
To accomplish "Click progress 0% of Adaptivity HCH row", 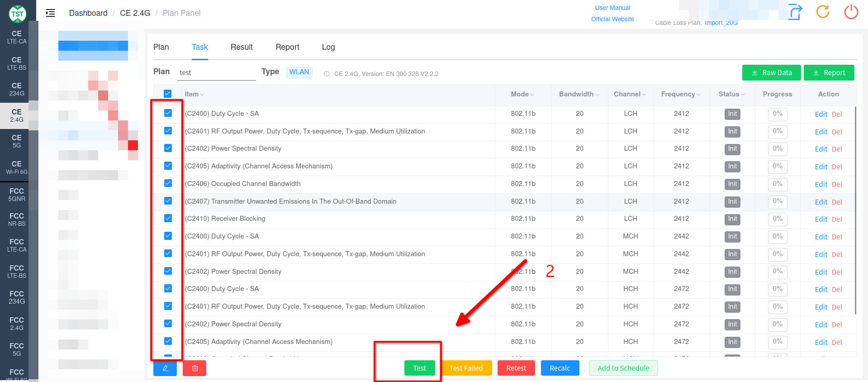I will coord(778,342).
